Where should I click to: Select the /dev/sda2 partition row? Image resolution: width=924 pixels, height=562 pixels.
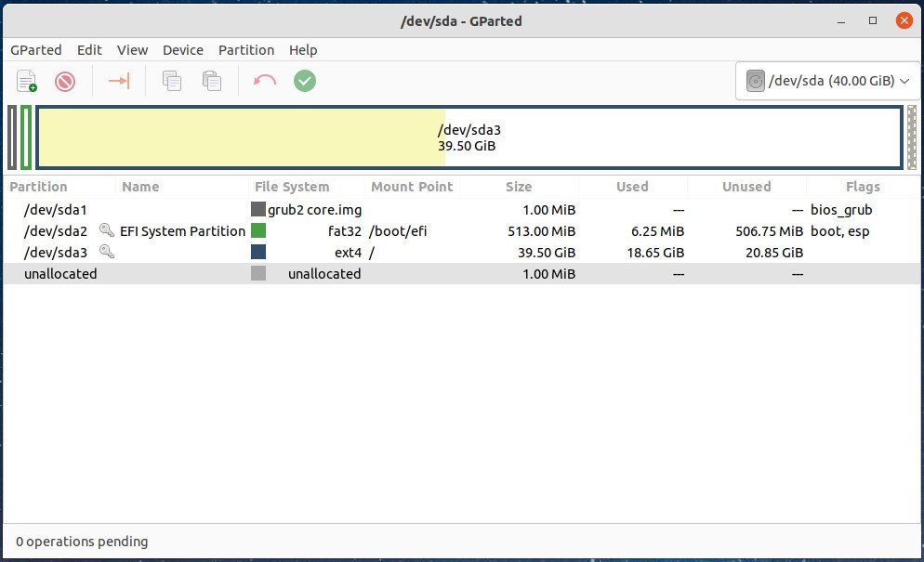click(x=461, y=230)
